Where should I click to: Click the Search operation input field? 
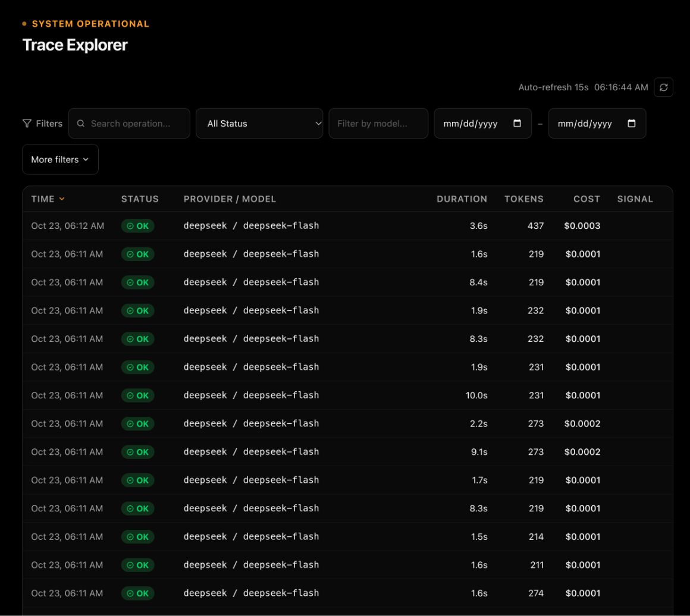tap(130, 124)
